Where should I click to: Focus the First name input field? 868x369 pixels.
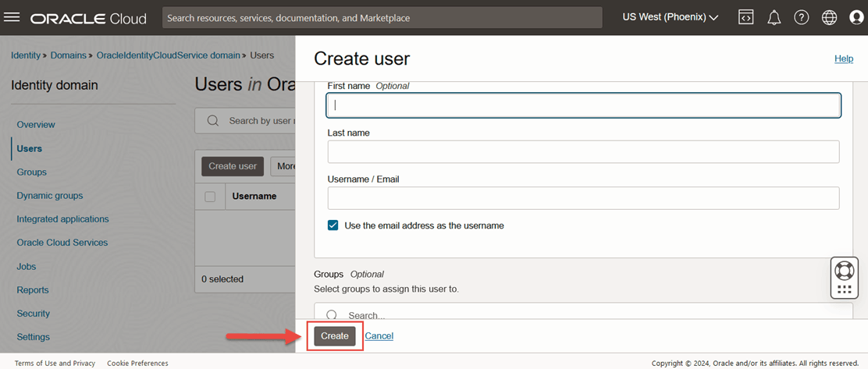point(583,105)
